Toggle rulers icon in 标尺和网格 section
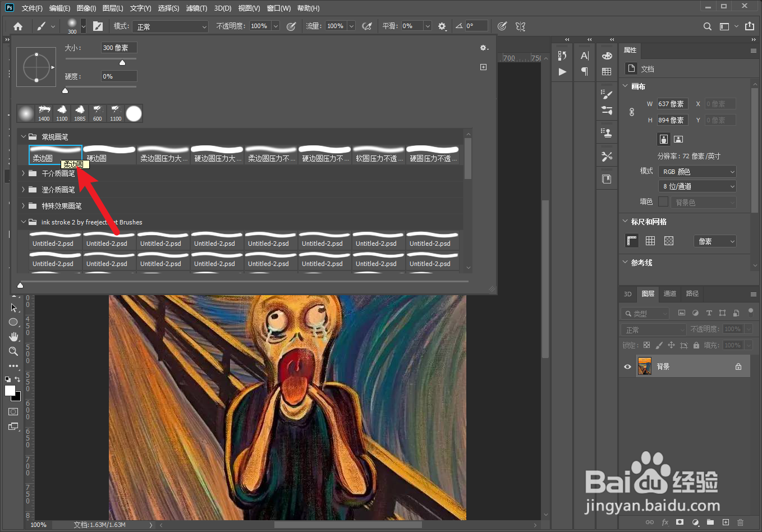 pos(632,241)
